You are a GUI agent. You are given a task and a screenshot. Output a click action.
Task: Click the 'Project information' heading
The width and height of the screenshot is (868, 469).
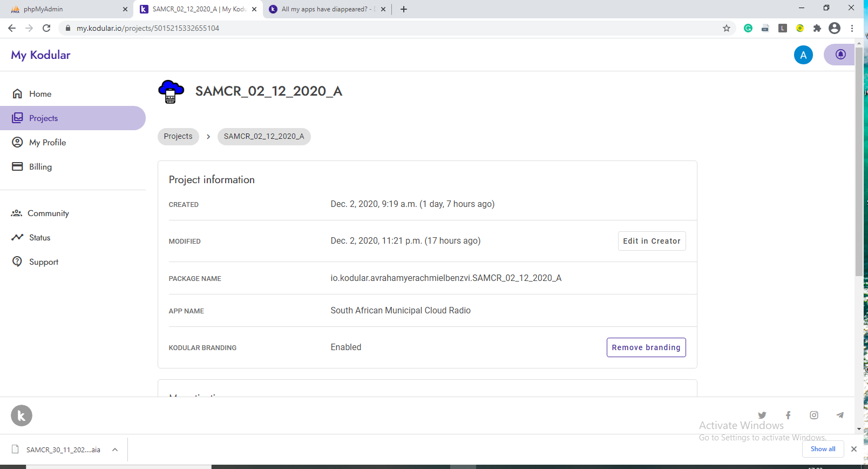tap(212, 179)
